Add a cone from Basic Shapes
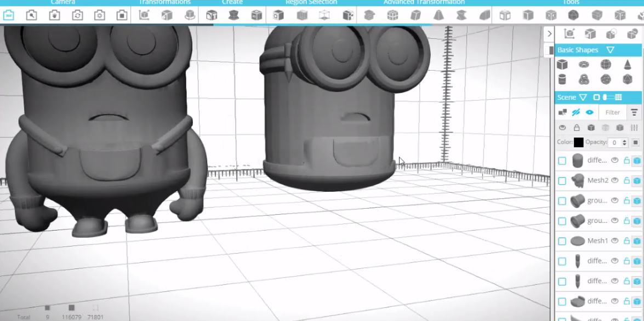 627,65
